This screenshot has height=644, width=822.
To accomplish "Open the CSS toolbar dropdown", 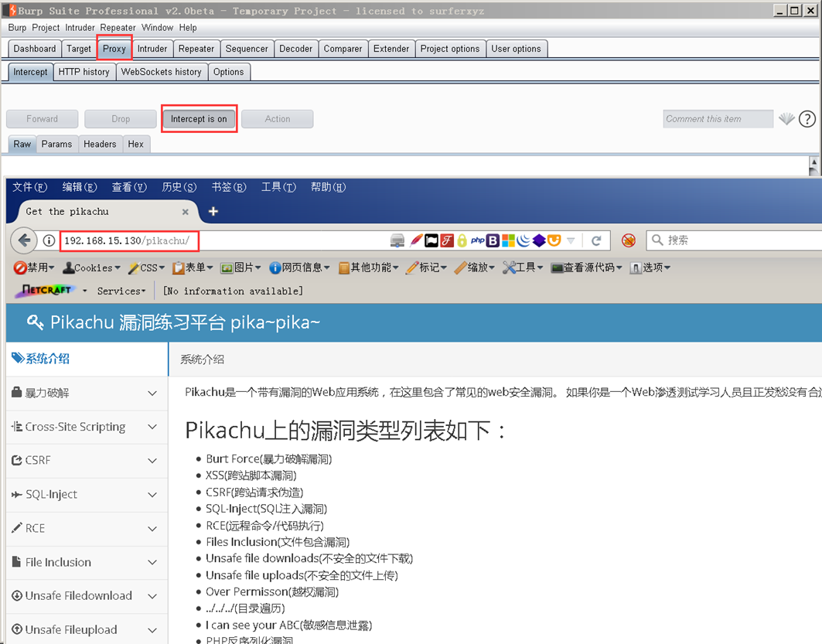I will click(x=147, y=267).
